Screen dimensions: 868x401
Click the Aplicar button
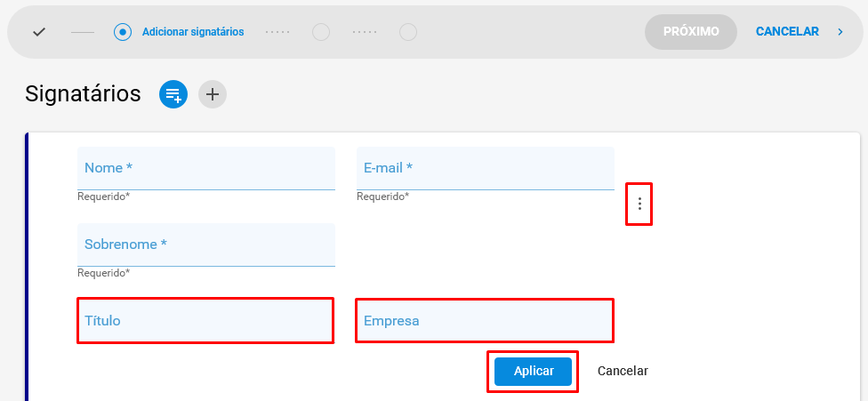point(533,371)
